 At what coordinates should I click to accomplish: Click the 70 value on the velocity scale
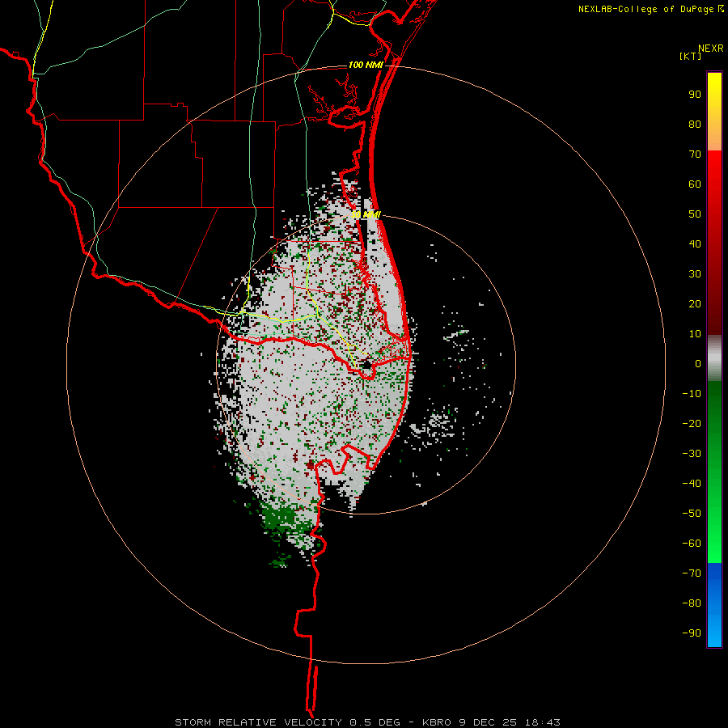pyautogui.click(x=695, y=154)
